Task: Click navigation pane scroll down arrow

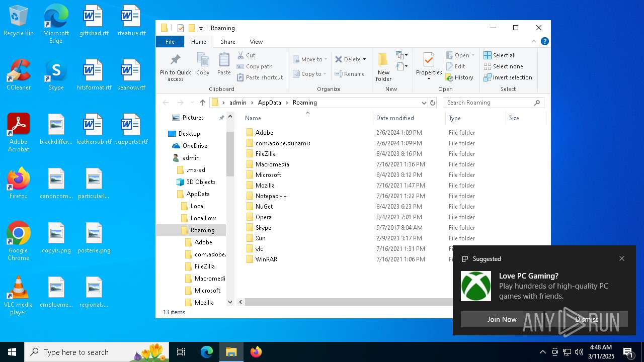Action: [230, 302]
